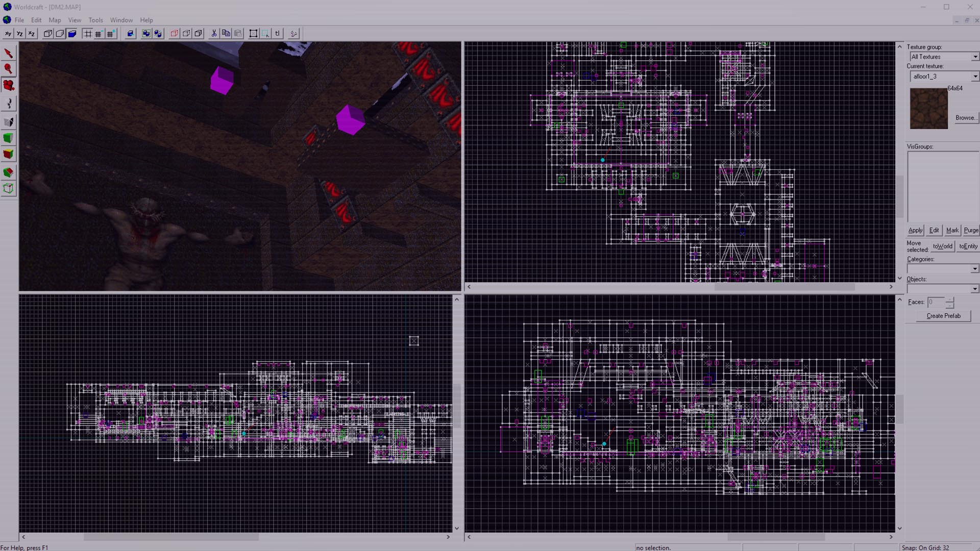Click the Snap On Grid status text
Image resolution: width=980 pixels, height=551 pixels.
click(x=925, y=548)
